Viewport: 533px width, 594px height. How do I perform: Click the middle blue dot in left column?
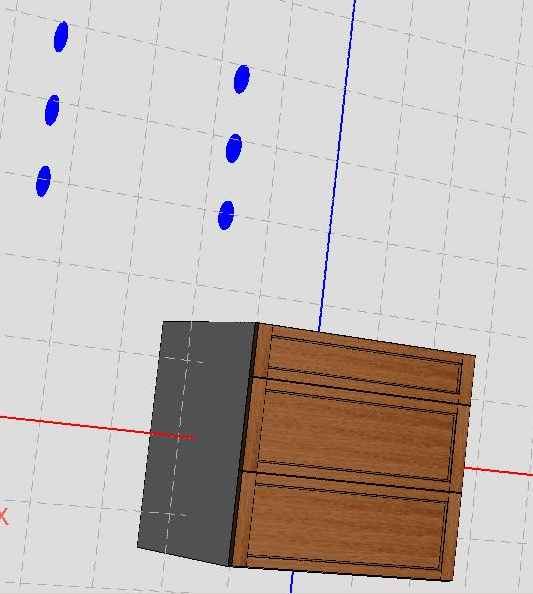pyautogui.click(x=52, y=110)
